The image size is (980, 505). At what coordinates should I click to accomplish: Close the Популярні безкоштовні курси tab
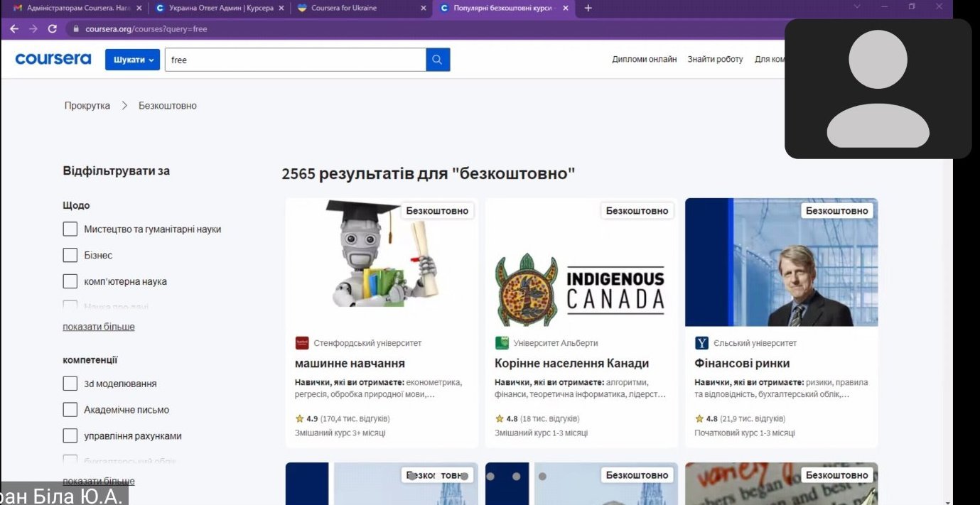tap(566, 9)
